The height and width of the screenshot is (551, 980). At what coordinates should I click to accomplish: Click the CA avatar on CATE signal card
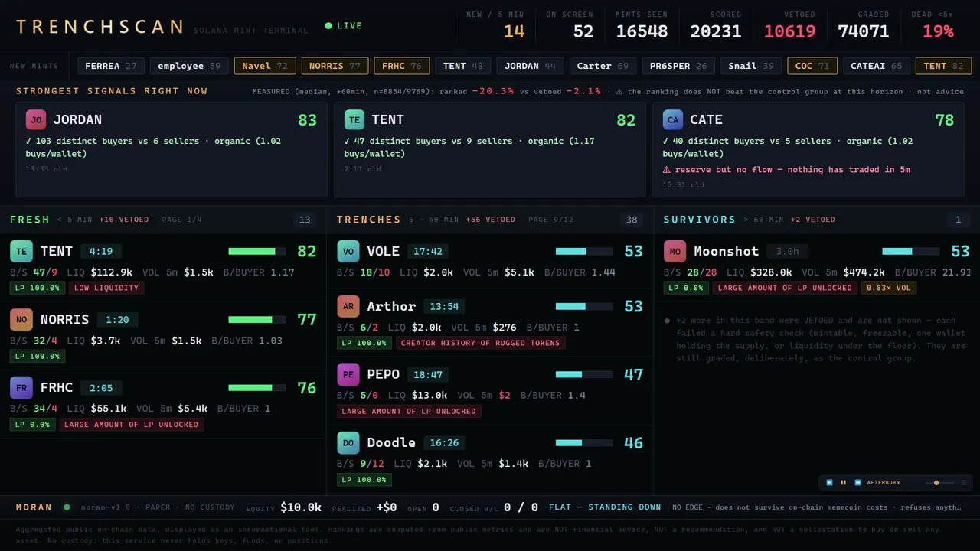click(x=672, y=119)
